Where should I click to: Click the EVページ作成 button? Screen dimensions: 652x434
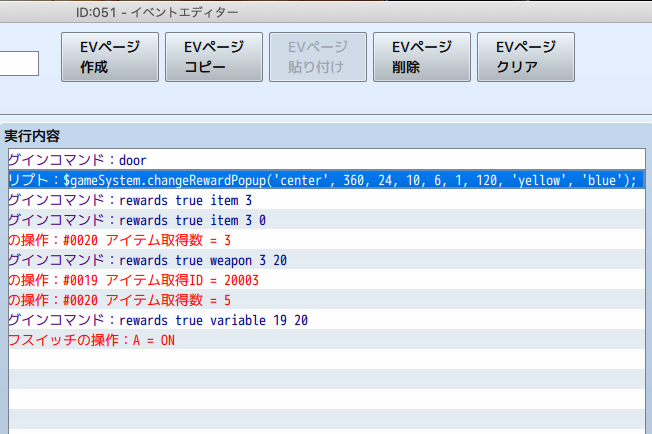point(110,58)
